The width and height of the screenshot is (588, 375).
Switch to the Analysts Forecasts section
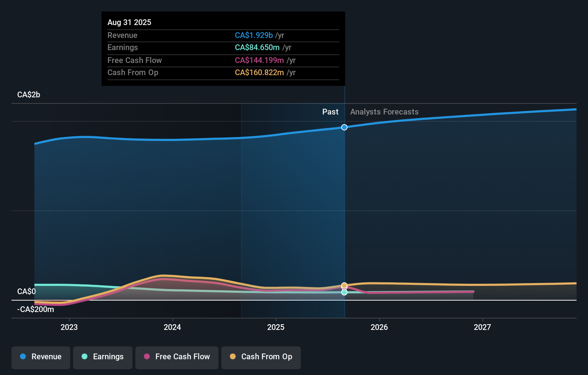tap(384, 112)
